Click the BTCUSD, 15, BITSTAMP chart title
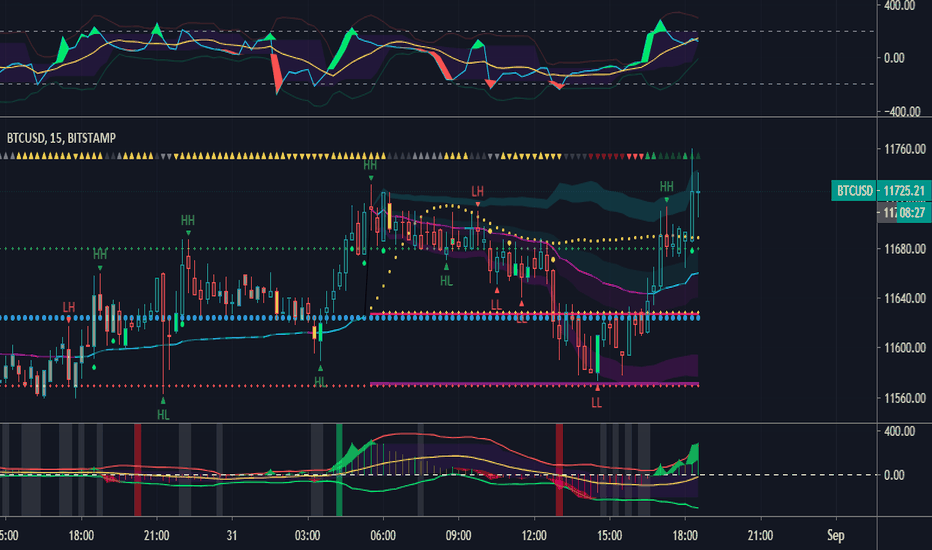The width and height of the screenshot is (932, 550). pos(61,138)
